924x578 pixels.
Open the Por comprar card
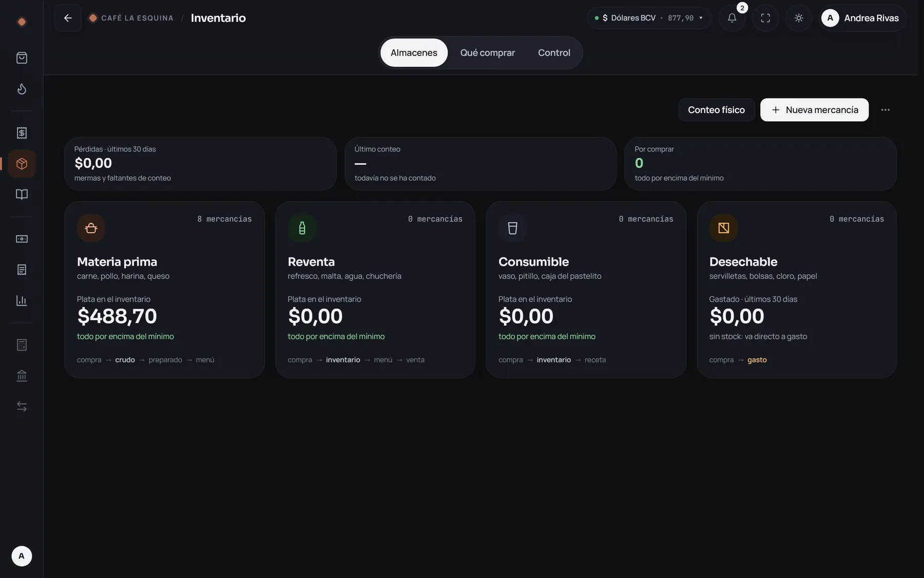coord(760,163)
